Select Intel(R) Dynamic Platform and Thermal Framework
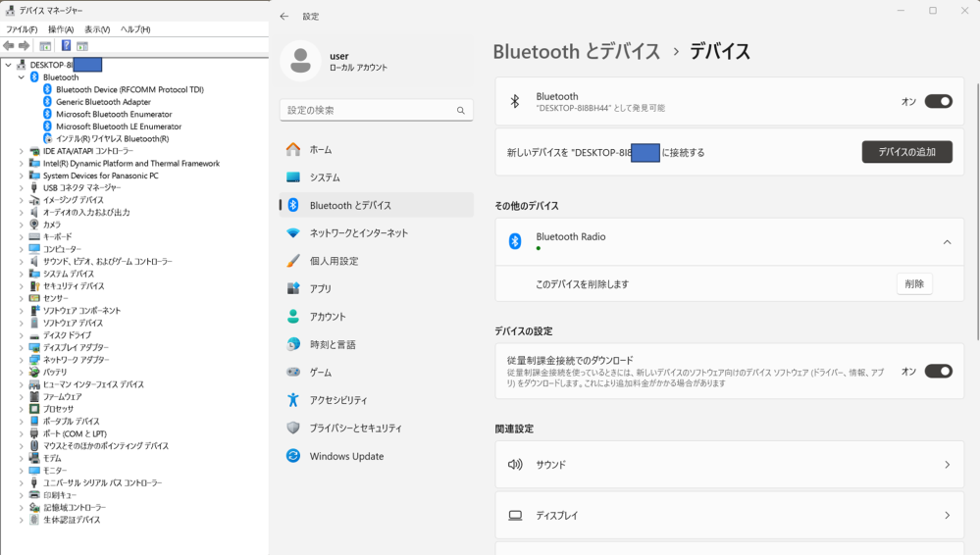This screenshot has height=555, width=980. pyautogui.click(x=131, y=163)
